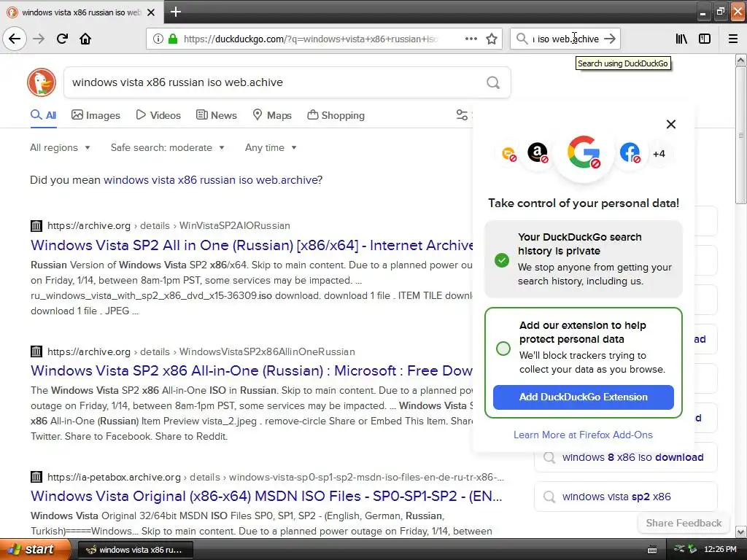Open the Any time filter dropdown
747x560 pixels.
click(271, 147)
